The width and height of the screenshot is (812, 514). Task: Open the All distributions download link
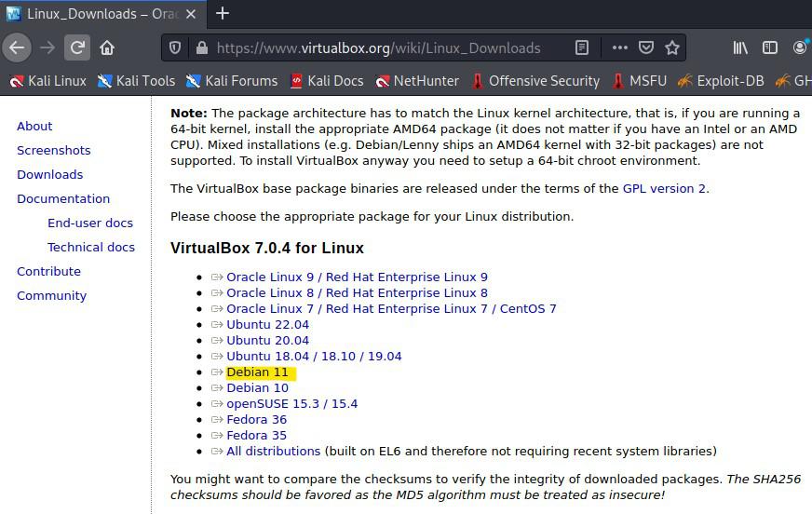274,452
